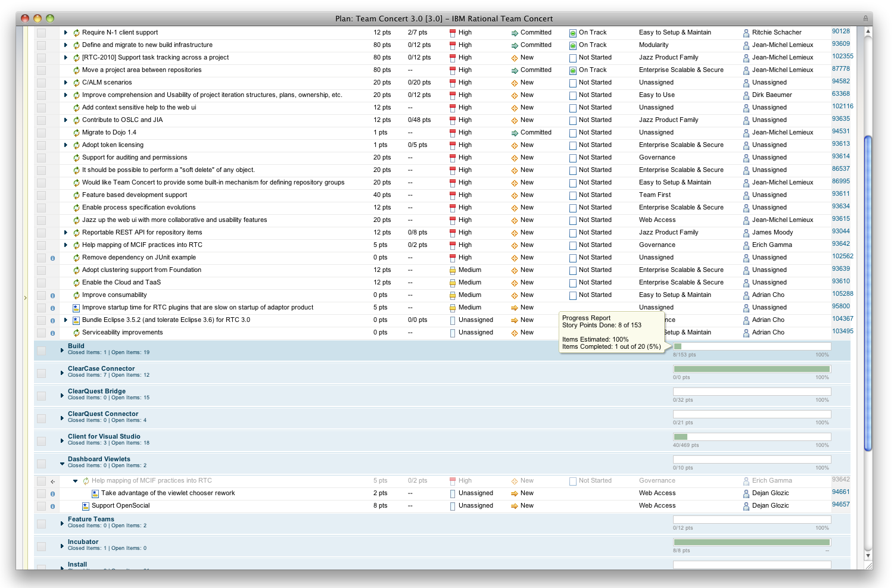Click the Build group progress bar
894x588 pixels.
pyautogui.click(x=752, y=346)
